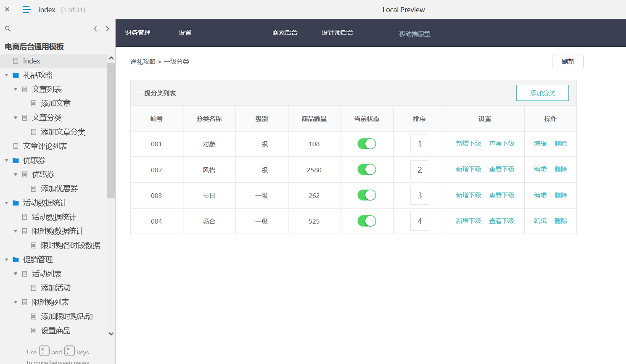
Task: Click page icon beside 添加活动
Action: pos(34,288)
